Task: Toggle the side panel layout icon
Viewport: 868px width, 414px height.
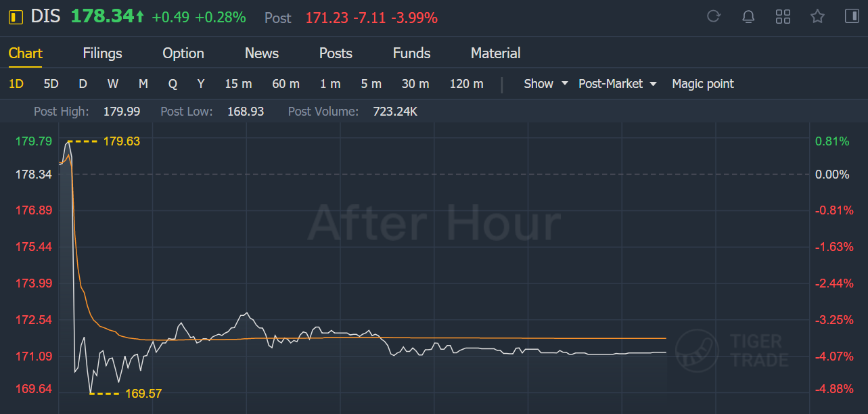Action: tap(851, 17)
